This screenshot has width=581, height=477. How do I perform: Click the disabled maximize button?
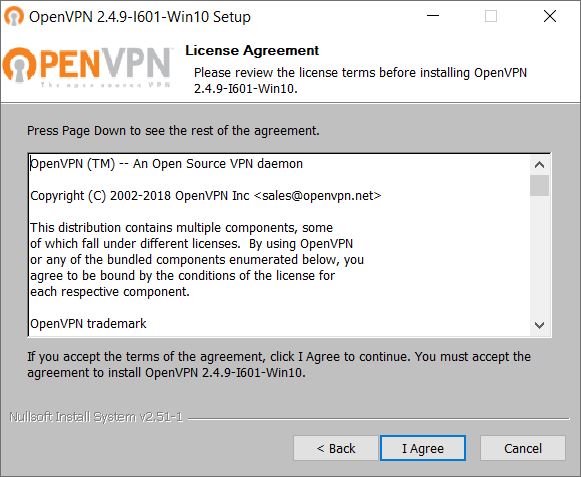(491, 16)
